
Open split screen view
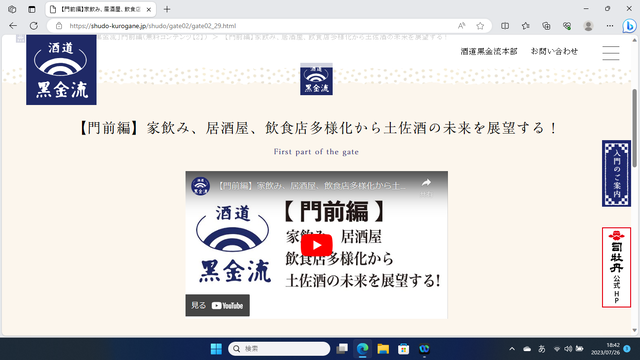(505, 26)
